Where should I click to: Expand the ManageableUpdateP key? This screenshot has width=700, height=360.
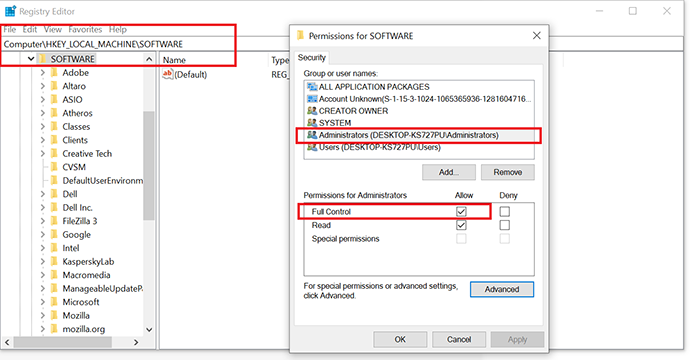pyautogui.click(x=42, y=289)
